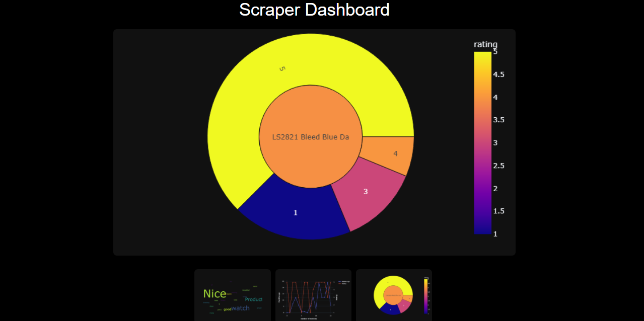Toggle the "Months ago" legend entry
Image resolution: width=644 pixels, height=321 pixels.
(x=345, y=282)
